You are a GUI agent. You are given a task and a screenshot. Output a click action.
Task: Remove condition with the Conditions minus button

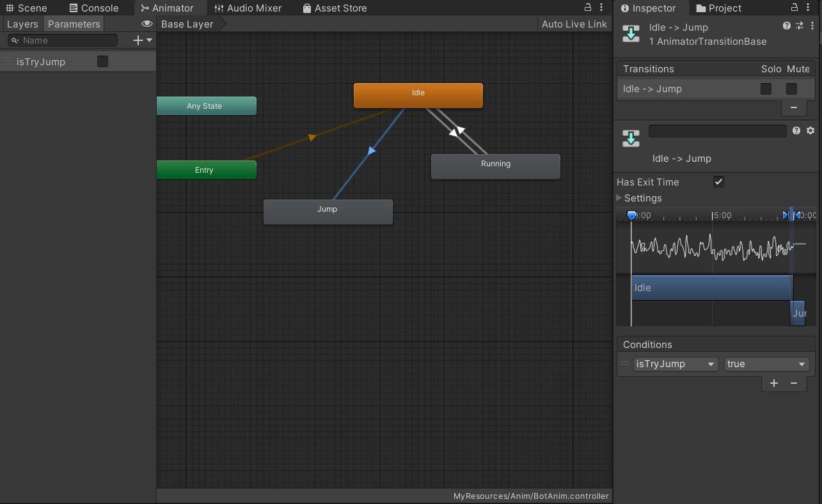tap(794, 383)
